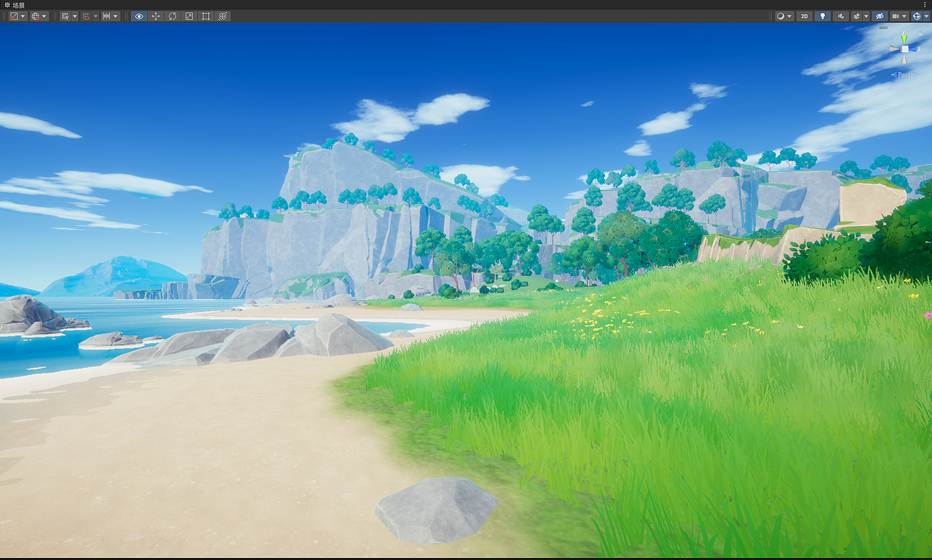Select the gray rock in the foreground sand
The height and width of the screenshot is (560, 932).
(x=436, y=510)
